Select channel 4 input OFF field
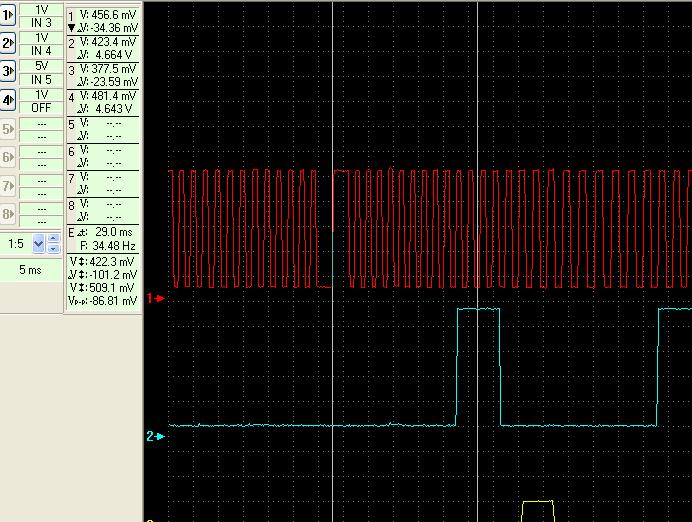Image resolution: width=692 pixels, height=522 pixels. pos(41,107)
